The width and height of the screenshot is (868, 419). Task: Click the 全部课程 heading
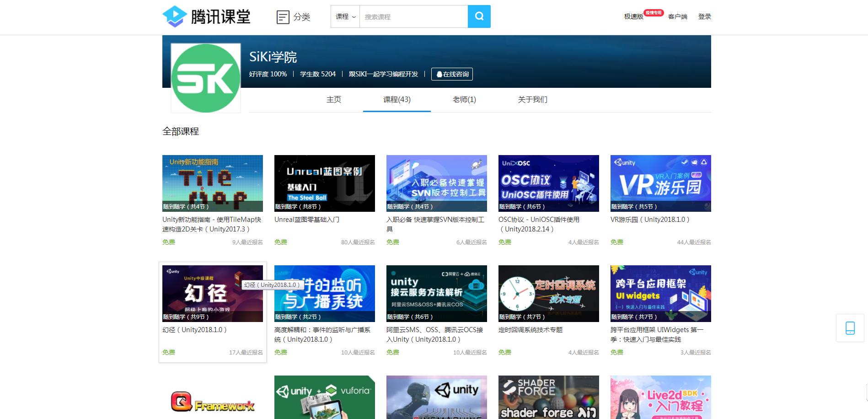click(x=181, y=131)
